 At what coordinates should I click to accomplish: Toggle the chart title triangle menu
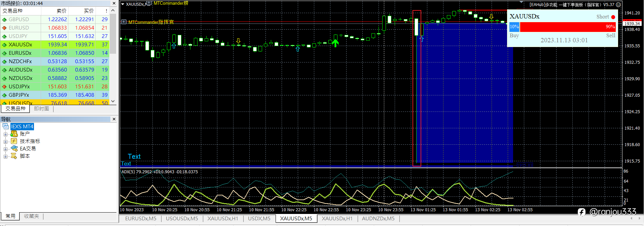(123, 4)
